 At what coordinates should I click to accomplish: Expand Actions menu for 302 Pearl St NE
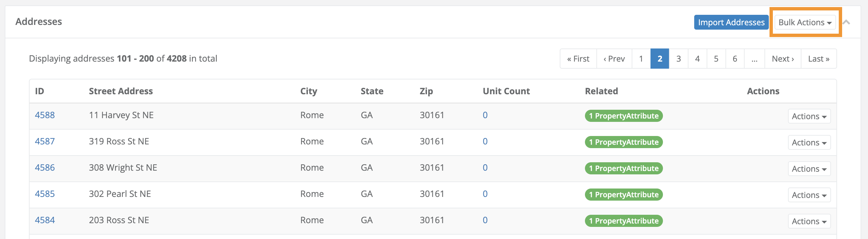coord(809,195)
